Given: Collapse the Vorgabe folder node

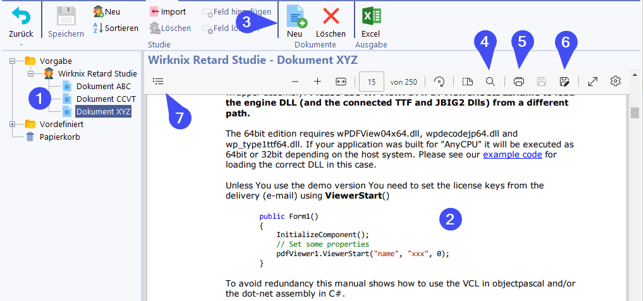Looking at the screenshot, I should click(13, 61).
